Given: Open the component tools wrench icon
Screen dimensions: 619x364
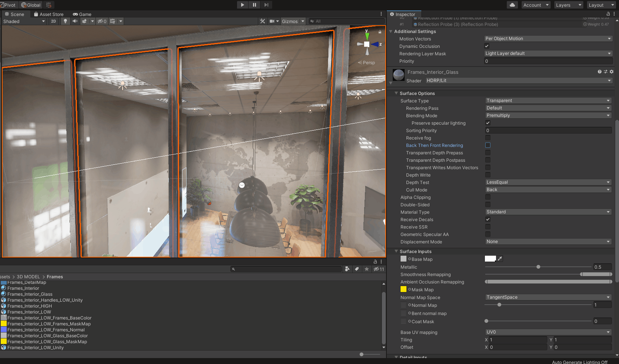Looking at the screenshot, I should click(263, 21).
